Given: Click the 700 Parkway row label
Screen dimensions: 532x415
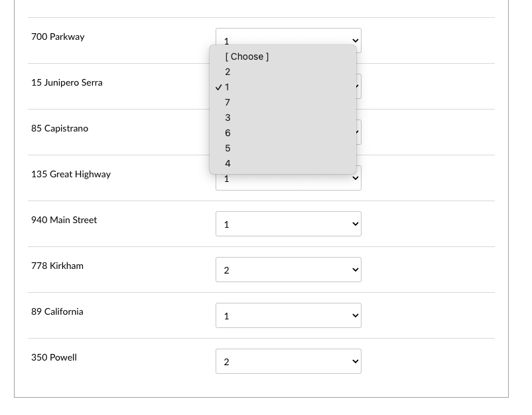Looking at the screenshot, I should (58, 37).
